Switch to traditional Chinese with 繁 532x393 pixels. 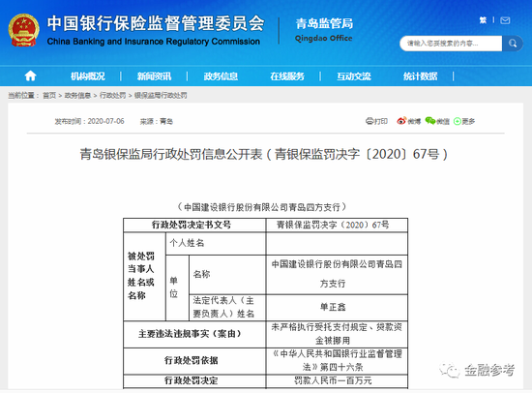click(483, 20)
